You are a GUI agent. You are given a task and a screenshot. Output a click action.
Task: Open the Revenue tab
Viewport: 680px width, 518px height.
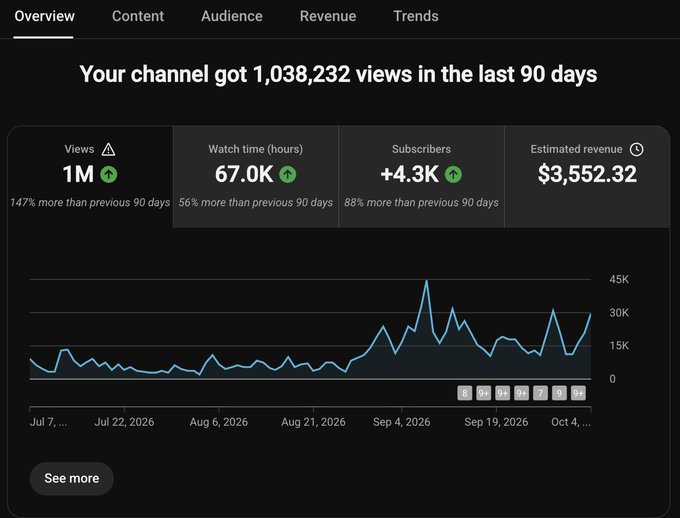point(328,16)
